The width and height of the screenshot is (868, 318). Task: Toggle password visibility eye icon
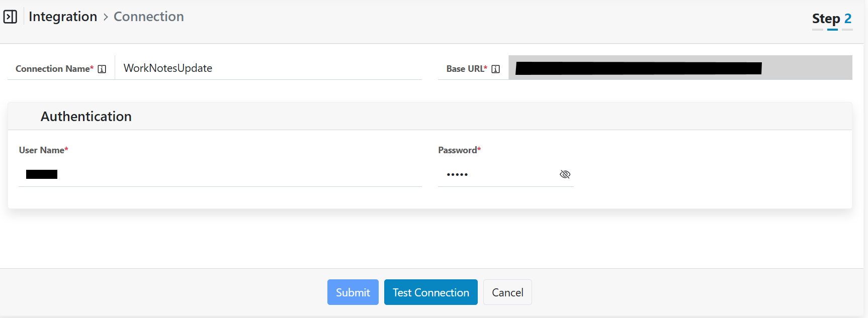[x=565, y=174]
